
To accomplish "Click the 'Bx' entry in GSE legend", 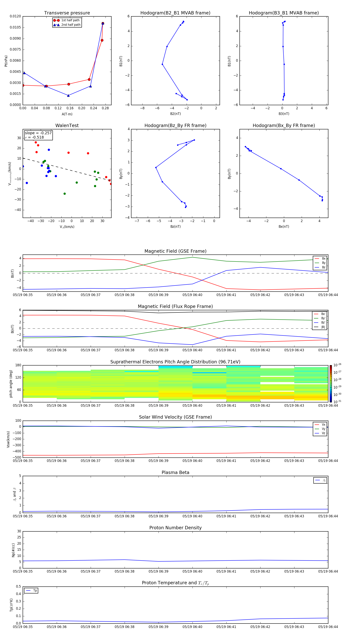I will pyautogui.click(x=320, y=259).
